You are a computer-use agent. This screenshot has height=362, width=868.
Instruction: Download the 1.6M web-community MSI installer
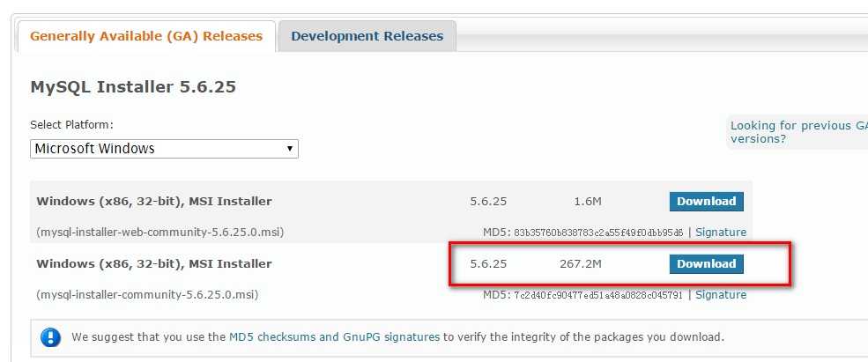[707, 202]
